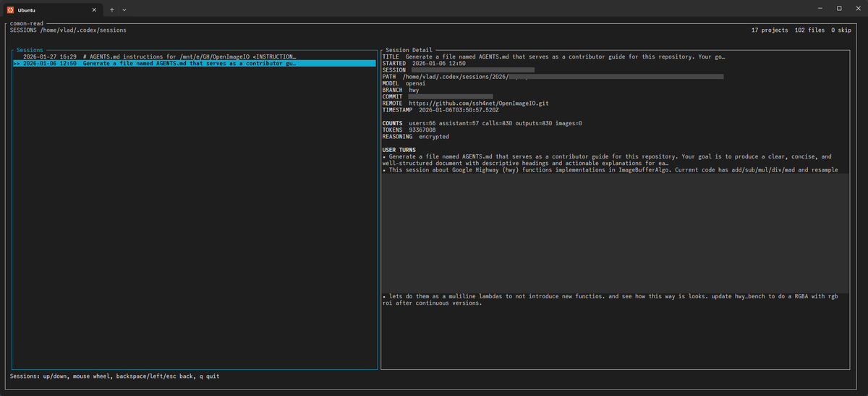Click the '0 skip' counter
Screen dimensions: 868x396
click(x=841, y=30)
